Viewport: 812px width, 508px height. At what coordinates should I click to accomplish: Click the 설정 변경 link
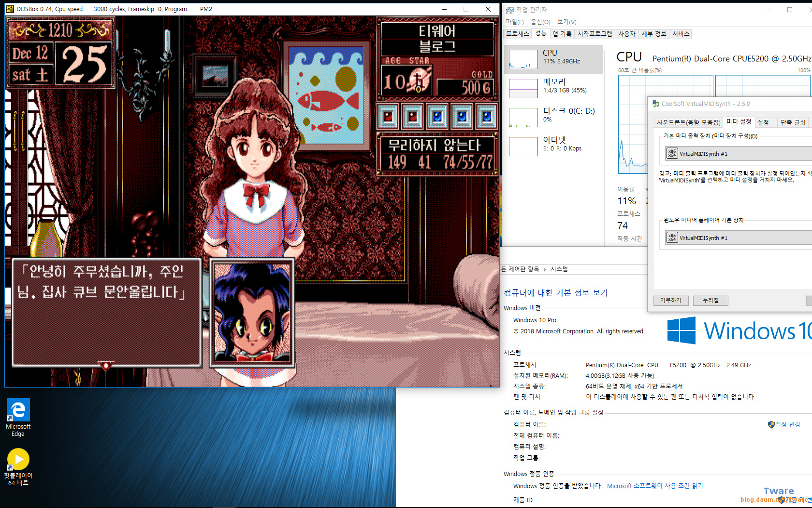tap(788, 424)
